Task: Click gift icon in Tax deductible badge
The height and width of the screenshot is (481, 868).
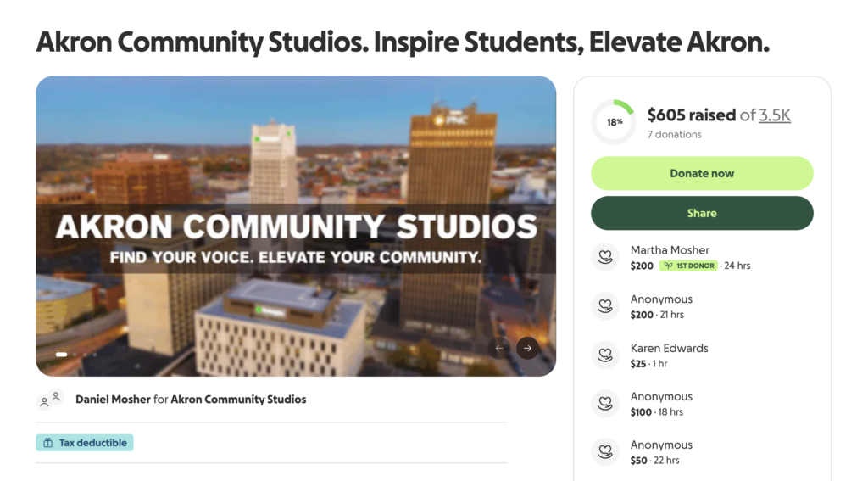Action: tap(47, 443)
